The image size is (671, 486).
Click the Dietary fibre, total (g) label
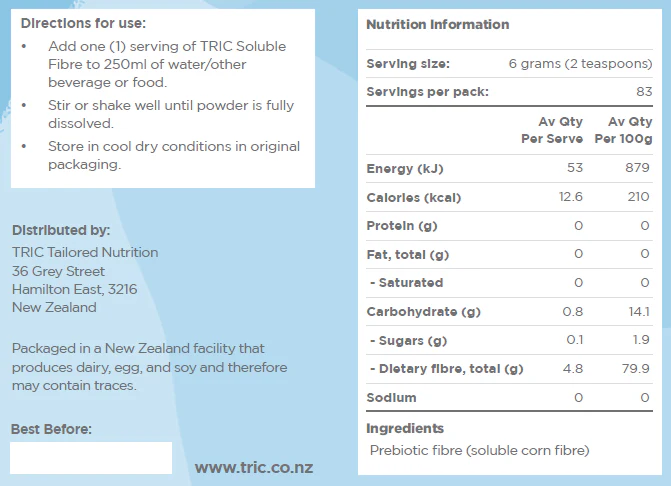coord(447,369)
